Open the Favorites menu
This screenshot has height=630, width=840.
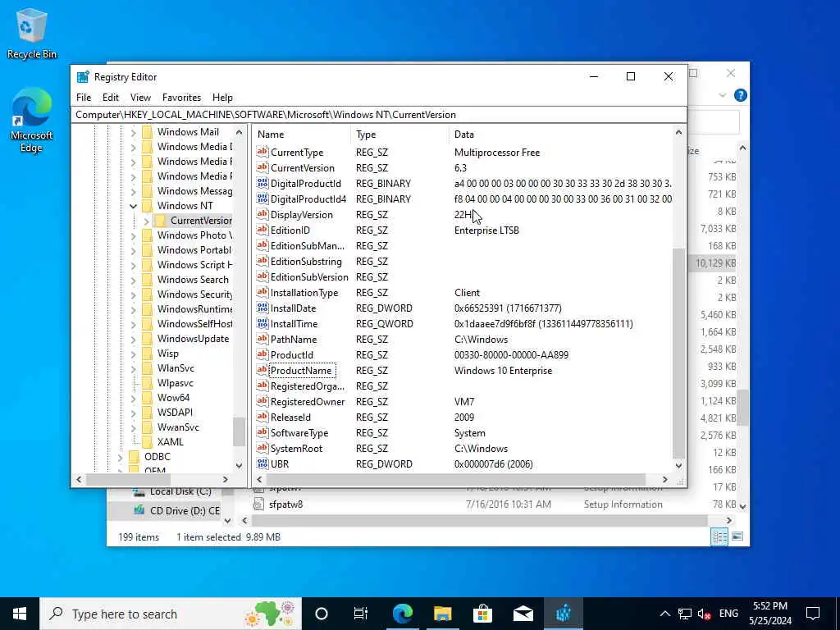(x=181, y=98)
